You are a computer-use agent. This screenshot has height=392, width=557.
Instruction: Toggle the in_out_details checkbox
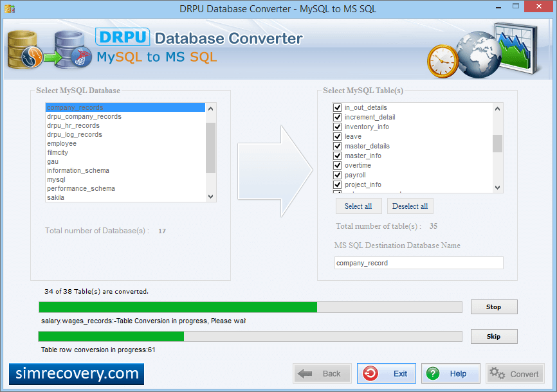click(338, 107)
